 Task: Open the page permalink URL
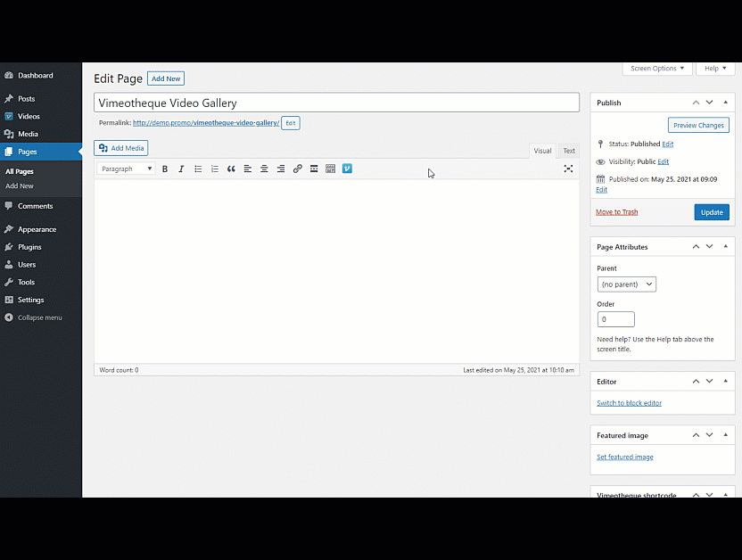point(206,123)
